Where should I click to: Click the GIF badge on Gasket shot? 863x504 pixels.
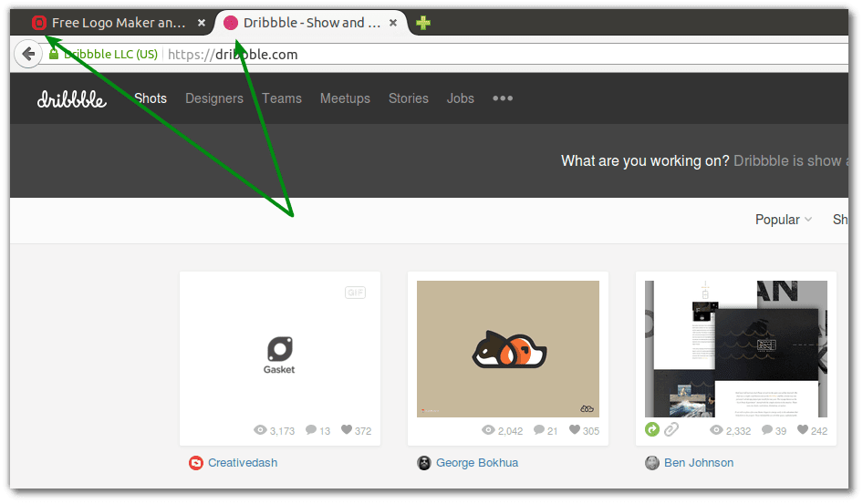click(355, 293)
